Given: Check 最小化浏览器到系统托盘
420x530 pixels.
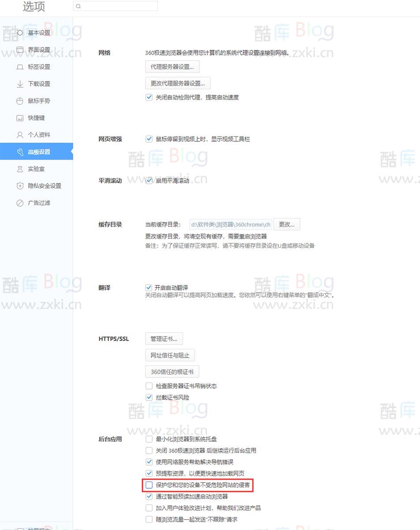Looking at the screenshot, I should tap(149, 439).
